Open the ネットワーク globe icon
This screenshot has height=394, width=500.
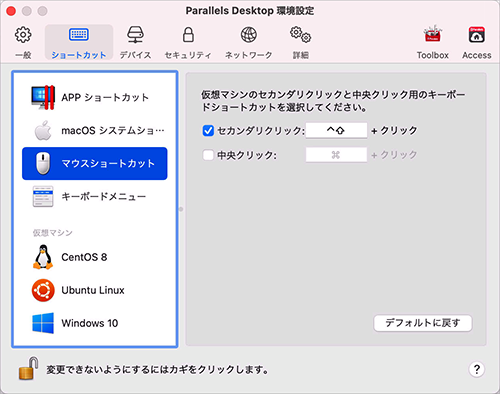pos(249,35)
